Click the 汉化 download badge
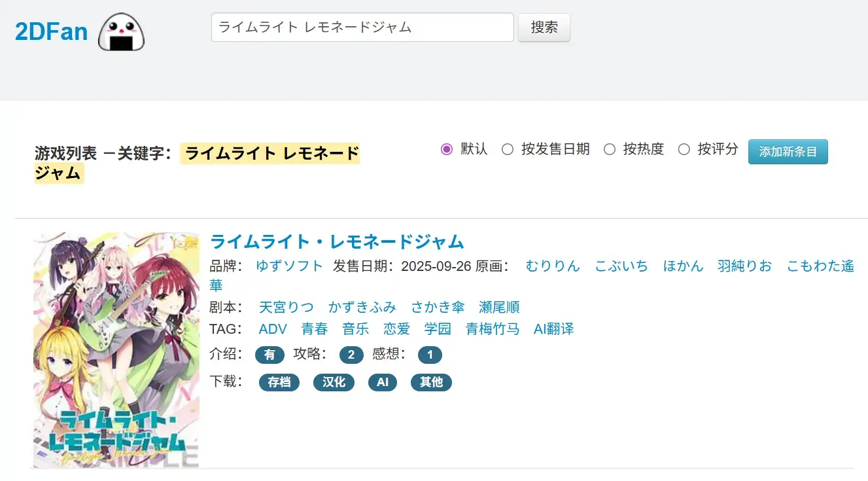The width and height of the screenshot is (868, 481). [x=334, y=382]
